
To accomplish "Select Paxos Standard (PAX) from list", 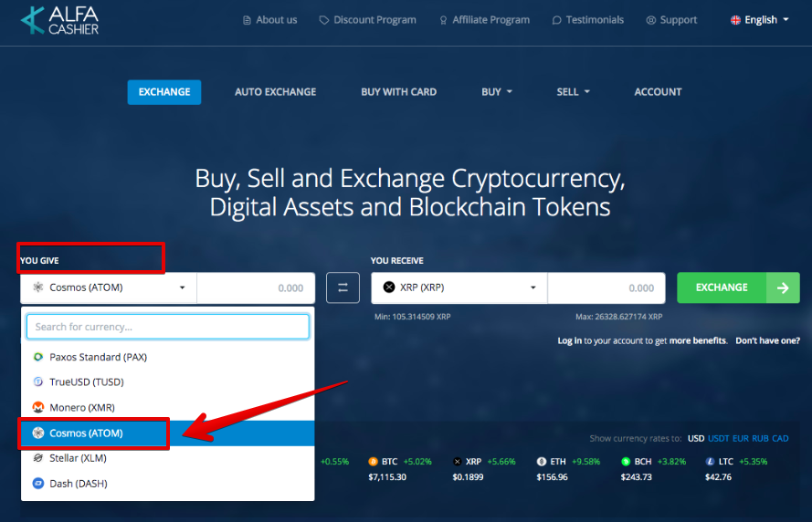I will [168, 357].
